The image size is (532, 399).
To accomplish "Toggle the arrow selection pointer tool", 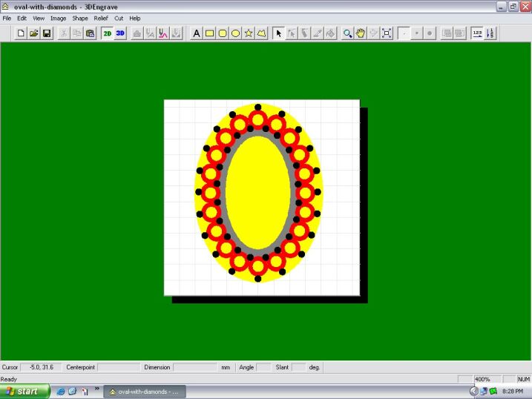I will point(279,33).
